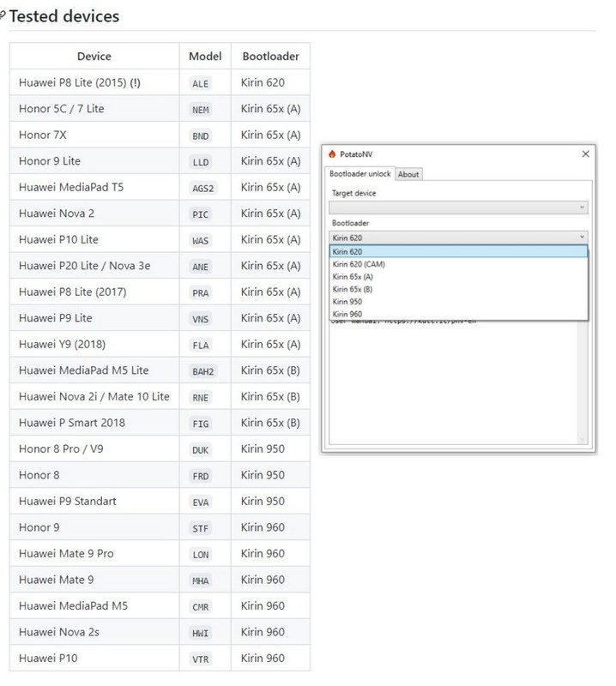Click the PotatoNV flame app icon

coord(332,154)
